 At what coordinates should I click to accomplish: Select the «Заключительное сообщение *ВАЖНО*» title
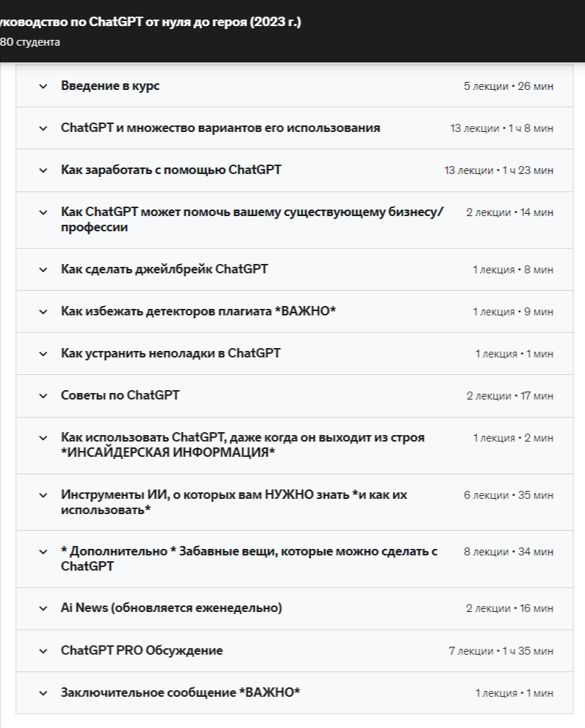[181, 692]
